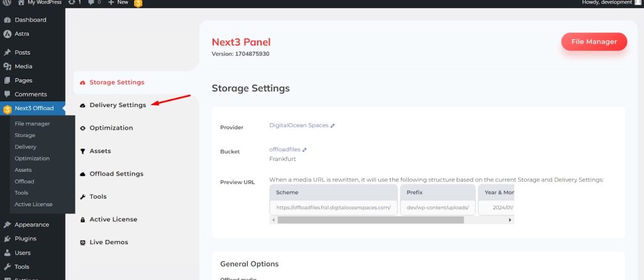Click + New in the admin bar
Viewport: 644px width, 280px height.
tap(118, 3)
